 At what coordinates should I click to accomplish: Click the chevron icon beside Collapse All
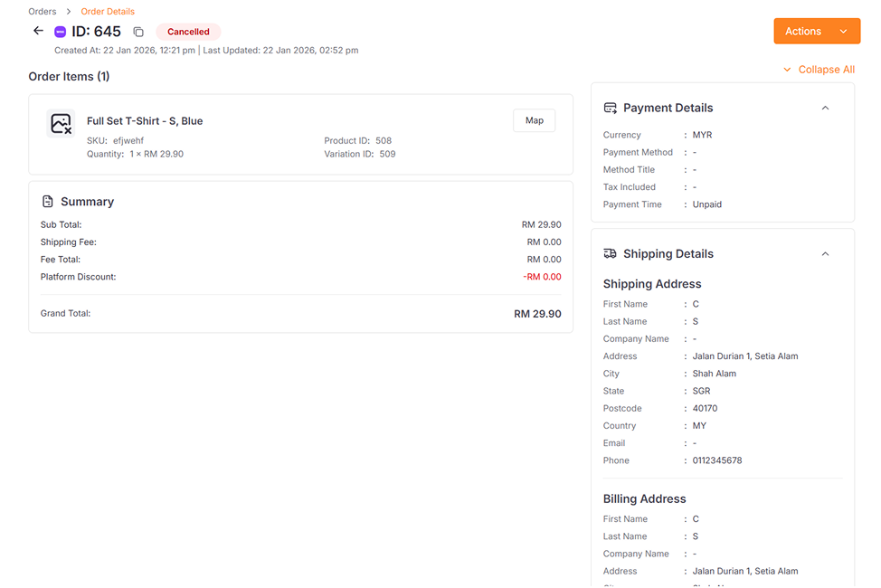point(787,70)
